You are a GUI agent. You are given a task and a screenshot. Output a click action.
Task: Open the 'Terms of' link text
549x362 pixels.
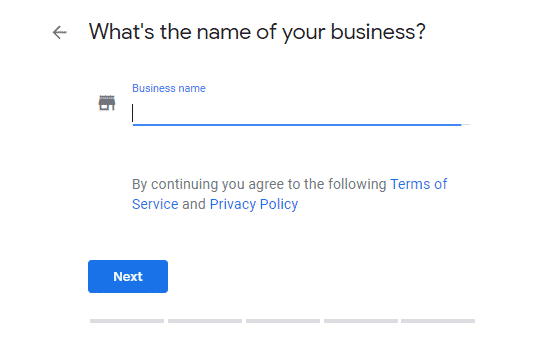pos(418,184)
